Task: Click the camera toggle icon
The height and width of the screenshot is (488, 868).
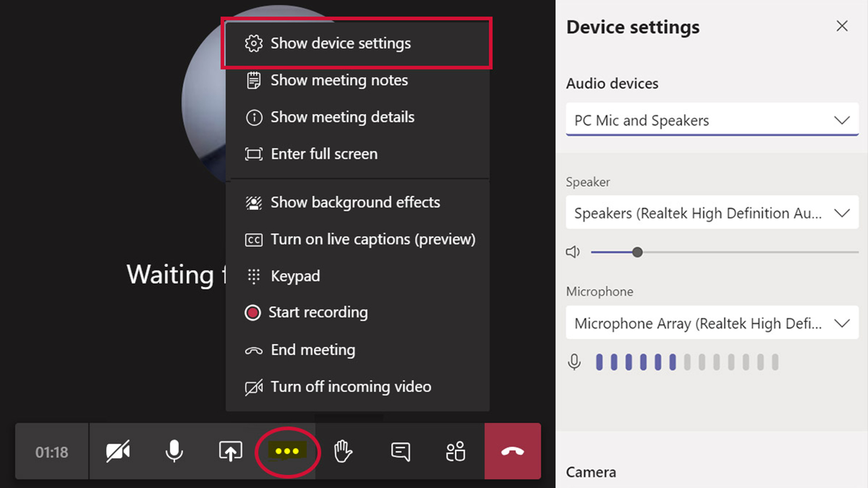Action: coord(118,451)
